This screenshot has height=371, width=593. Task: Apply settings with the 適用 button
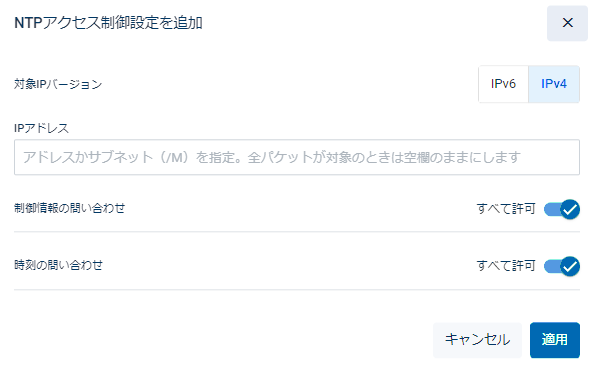click(x=554, y=340)
